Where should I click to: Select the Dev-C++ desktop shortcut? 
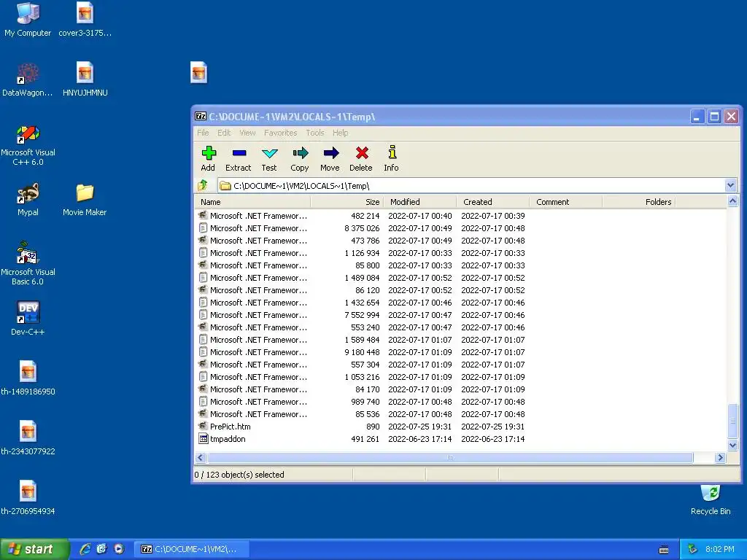pyautogui.click(x=28, y=318)
